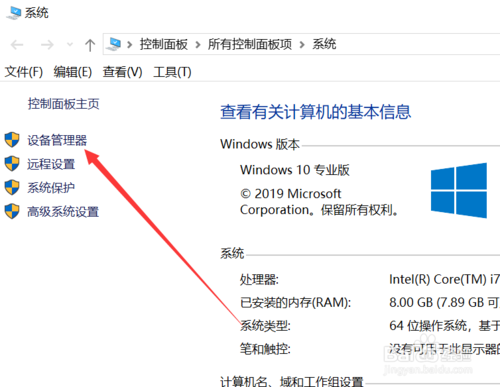The image size is (500, 387).
Task: Click the system icon in title bar
Action: click(14, 13)
